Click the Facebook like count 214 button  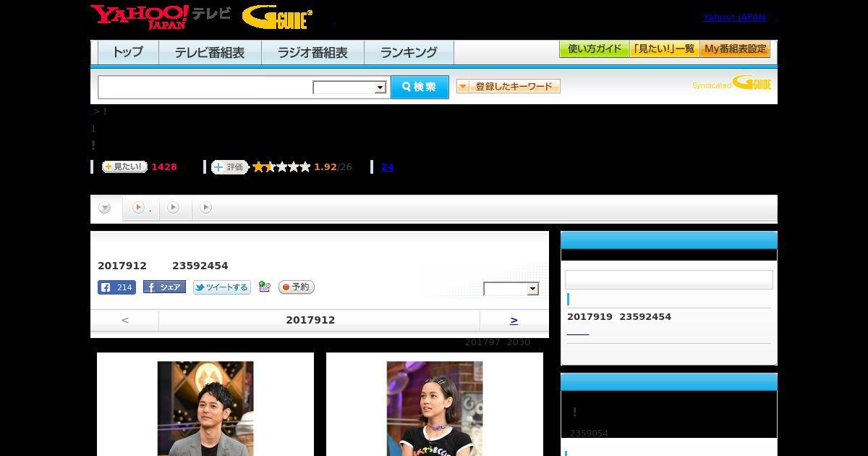[116, 287]
